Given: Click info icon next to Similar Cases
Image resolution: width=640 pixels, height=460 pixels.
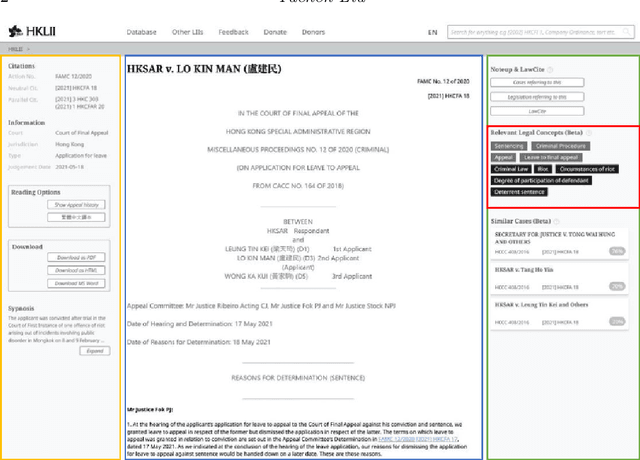Looking at the screenshot, I should pos(556,220).
